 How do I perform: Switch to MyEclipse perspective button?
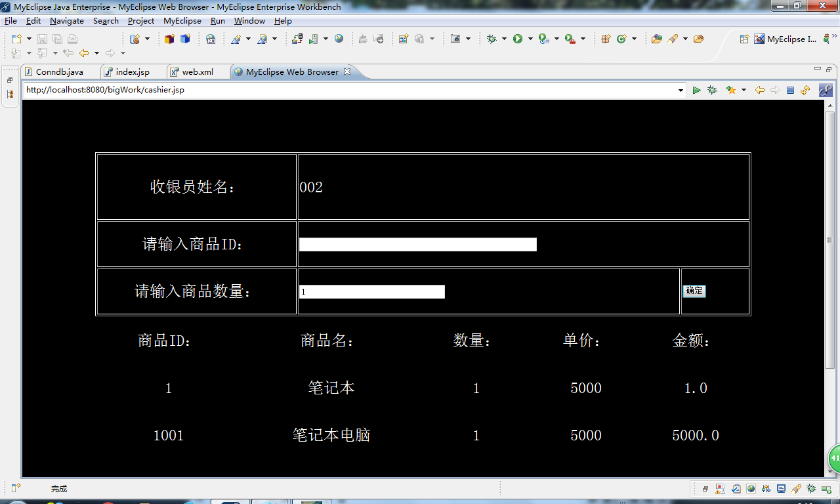click(x=786, y=39)
